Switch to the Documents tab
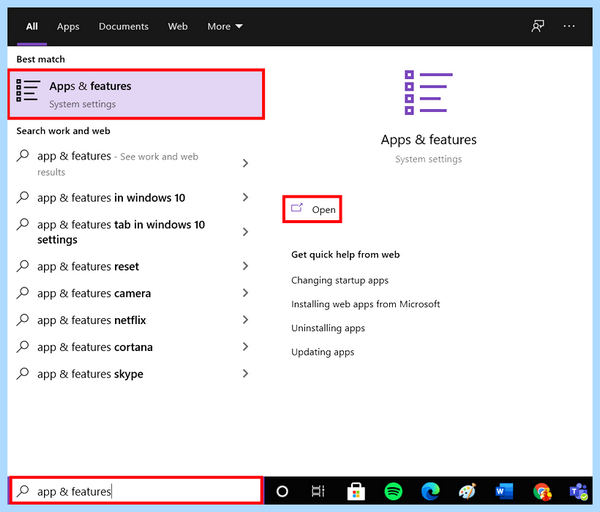600x512 pixels. coord(124,26)
